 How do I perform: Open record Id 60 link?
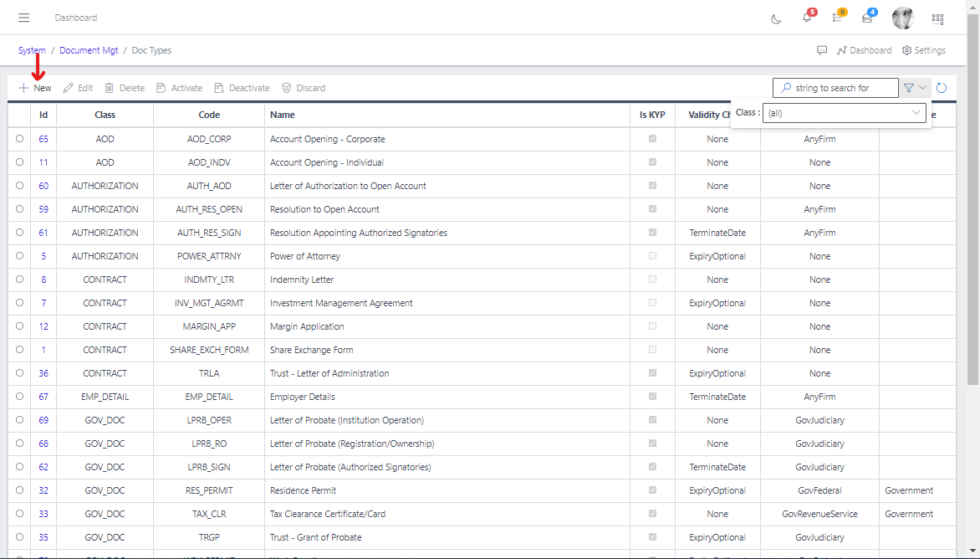(x=43, y=186)
